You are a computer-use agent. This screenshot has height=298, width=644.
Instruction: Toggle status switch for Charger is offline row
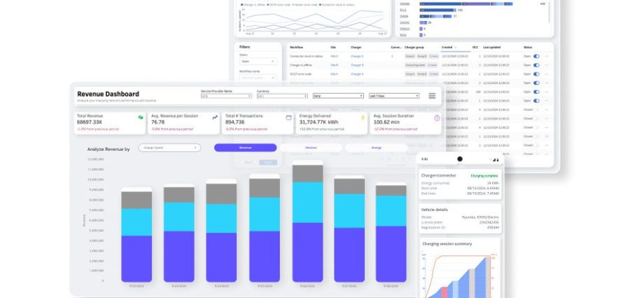(x=537, y=65)
